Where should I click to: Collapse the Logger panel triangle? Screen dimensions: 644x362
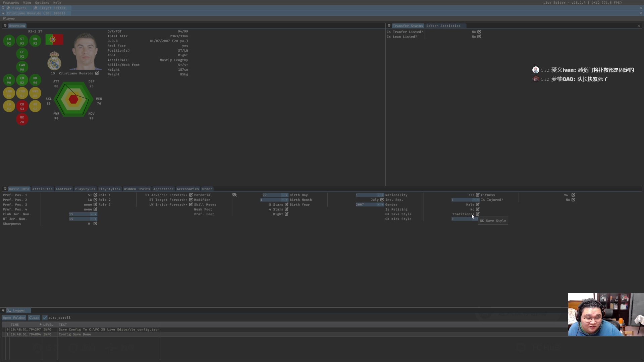pos(3,310)
